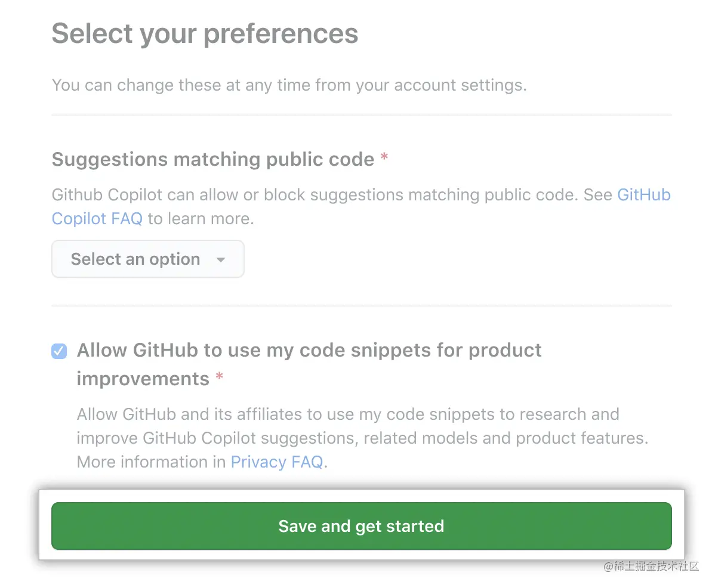Click the Select your preferences heading
This screenshot has width=715, height=588.
coord(205,33)
